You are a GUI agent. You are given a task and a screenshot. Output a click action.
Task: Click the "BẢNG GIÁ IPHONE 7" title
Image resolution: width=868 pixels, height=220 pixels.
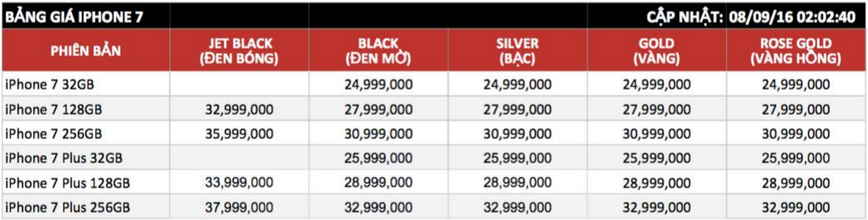pyautogui.click(x=74, y=17)
